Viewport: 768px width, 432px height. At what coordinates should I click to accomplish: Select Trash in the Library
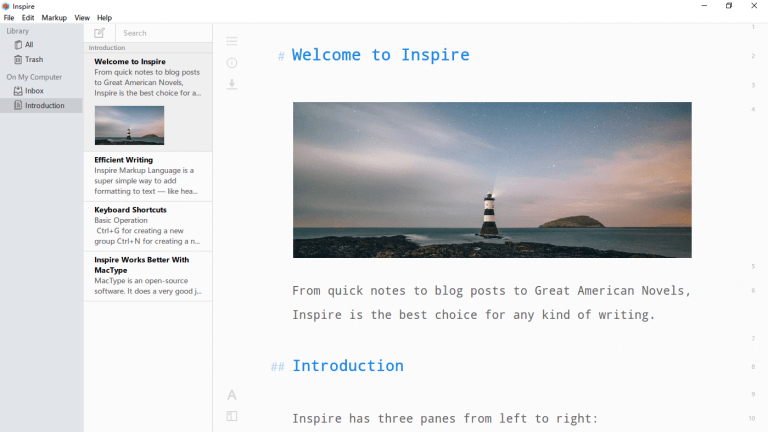click(42, 59)
